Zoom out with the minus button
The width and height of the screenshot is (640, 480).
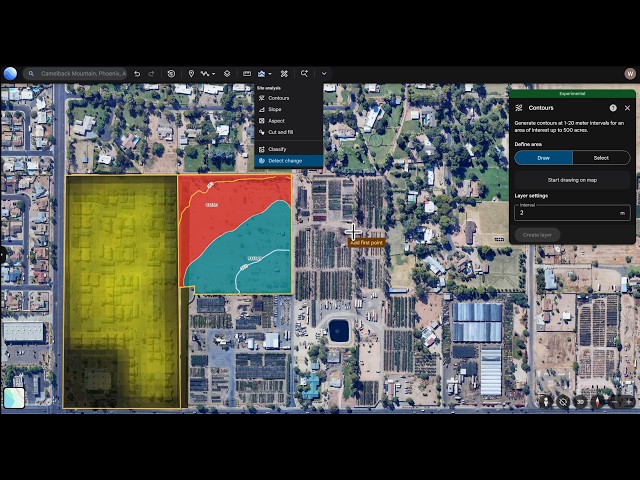[x=614, y=402]
